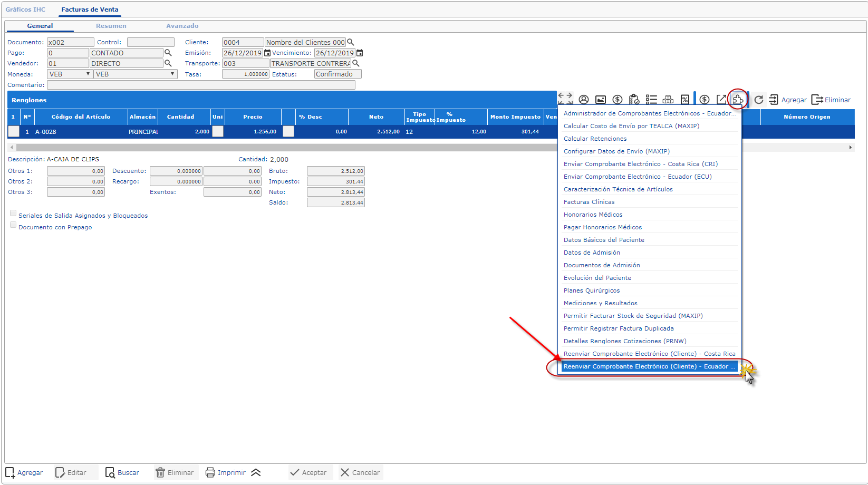Screen dimensions: 868x485
Task: Enable Seriales de Salida Asignados y Bloqueados
Action: click(x=13, y=214)
